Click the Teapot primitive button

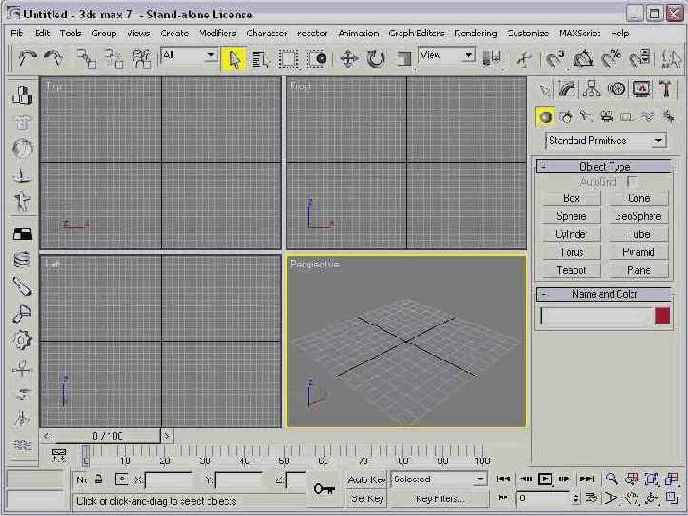point(571,270)
